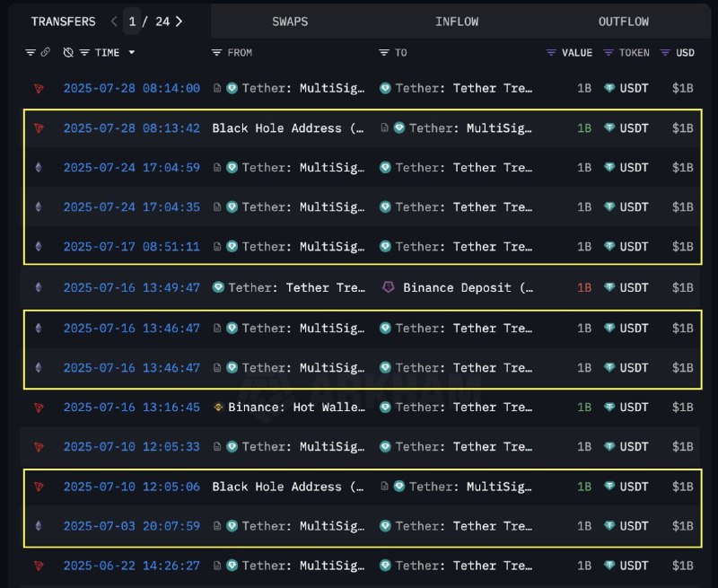
Task: Open transaction 2025-07-17 08:51:11
Action: point(131,246)
